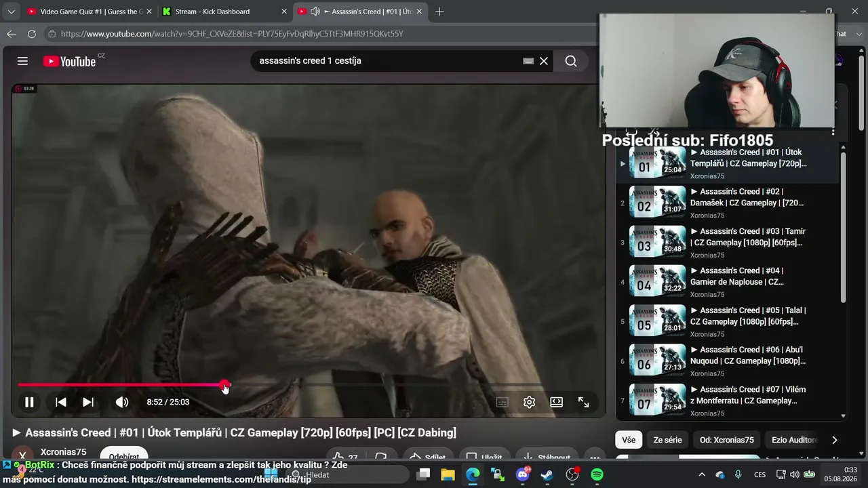
Task: Run the search with magnifier button
Action: pyautogui.click(x=571, y=61)
